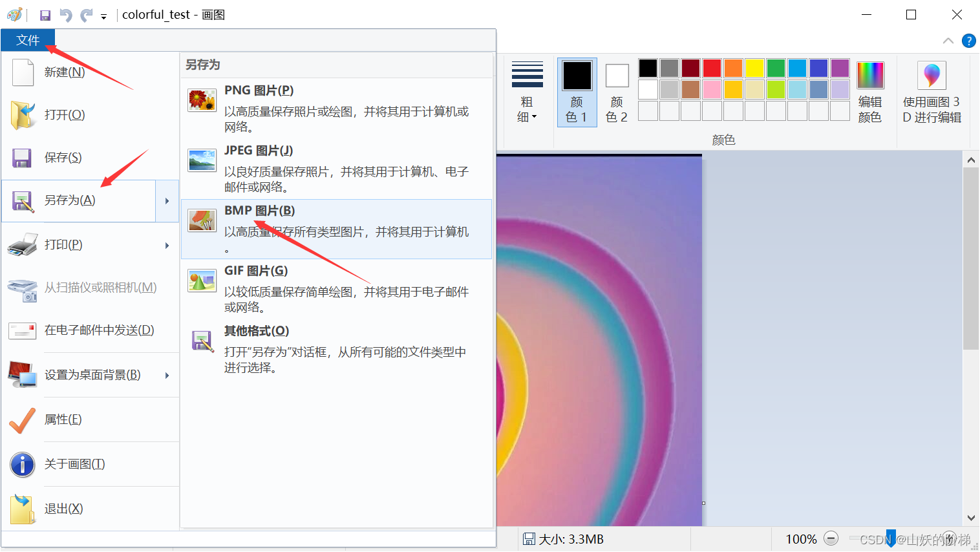Viewport: 980px width, 552px height.
Task: Click the new blank page icon
Action: [23, 72]
